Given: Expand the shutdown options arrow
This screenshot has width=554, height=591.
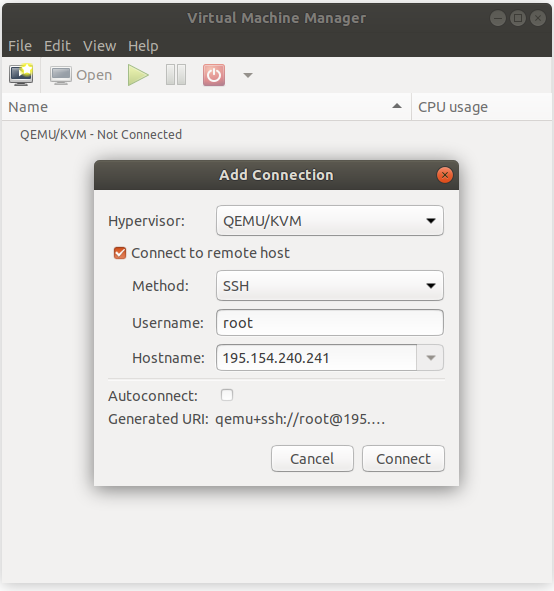Looking at the screenshot, I should [248, 75].
